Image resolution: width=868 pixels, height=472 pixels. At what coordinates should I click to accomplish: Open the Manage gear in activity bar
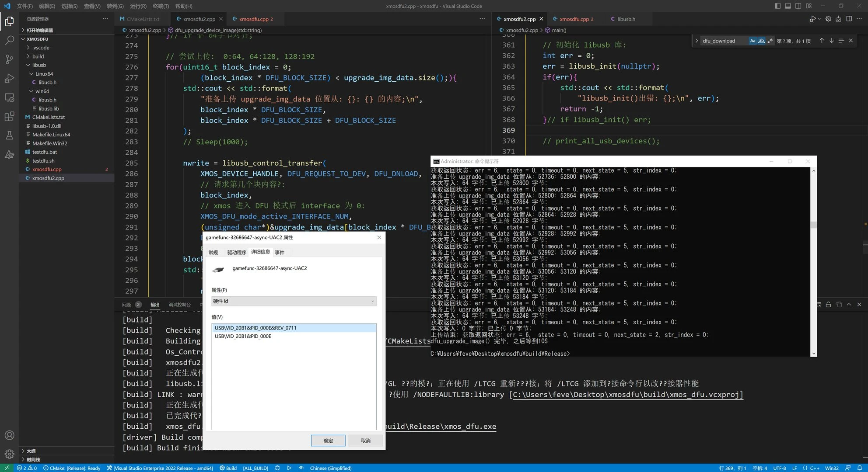9,454
